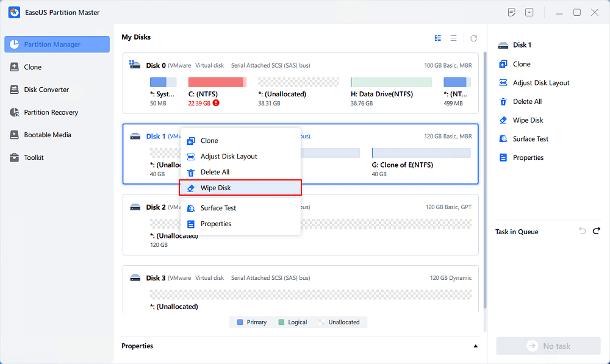This screenshot has height=364, width=610.
Task: Click Surface Test in context menu
Action: (x=218, y=208)
